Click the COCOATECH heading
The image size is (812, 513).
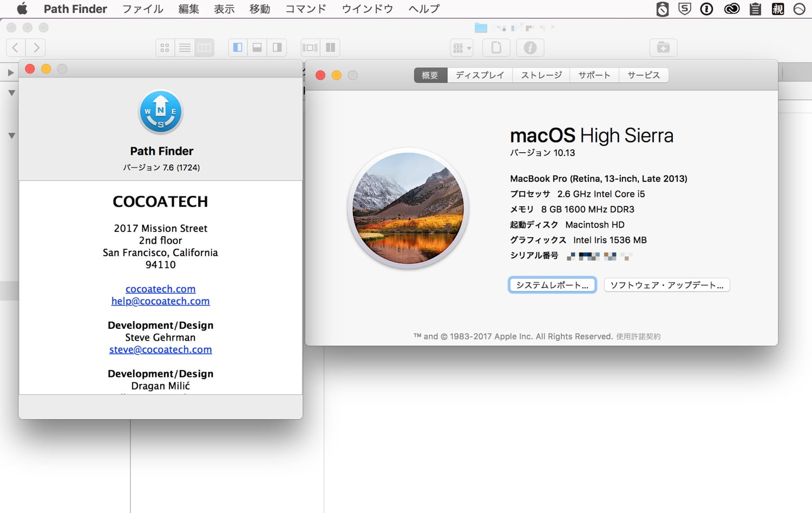point(160,202)
